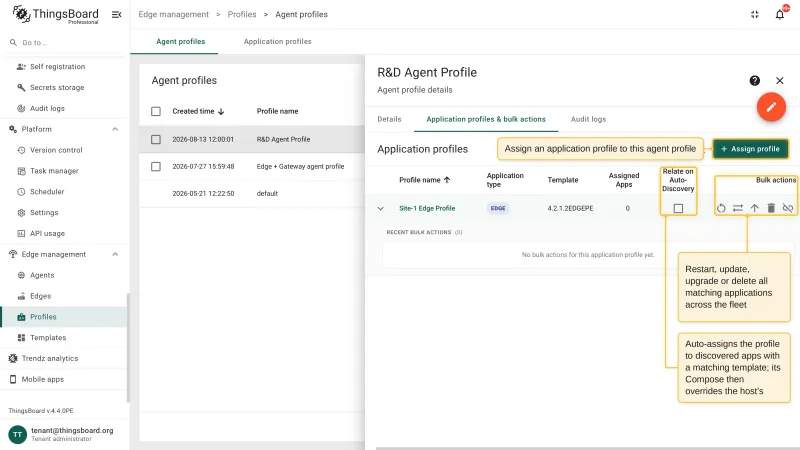Click the Template column header
This screenshot has height=450, width=800.
tap(563, 180)
